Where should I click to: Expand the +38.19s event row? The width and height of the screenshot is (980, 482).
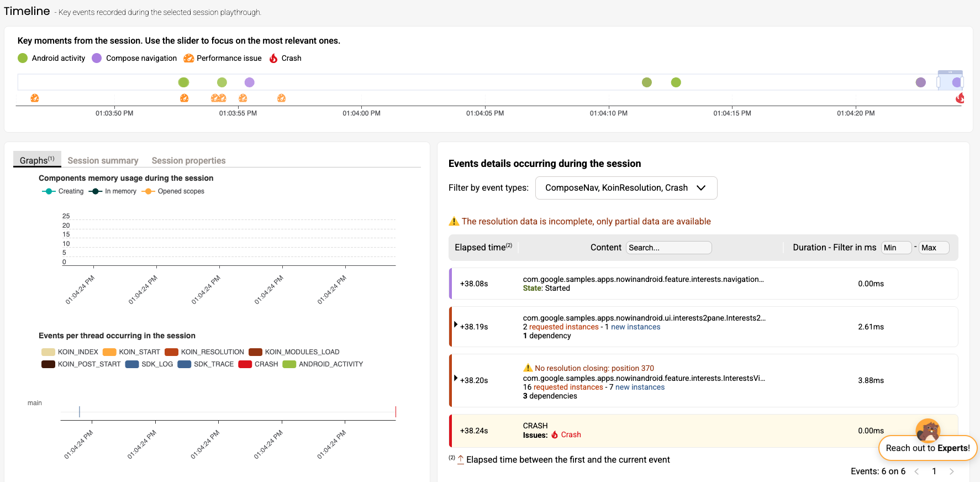(x=456, y=324)
